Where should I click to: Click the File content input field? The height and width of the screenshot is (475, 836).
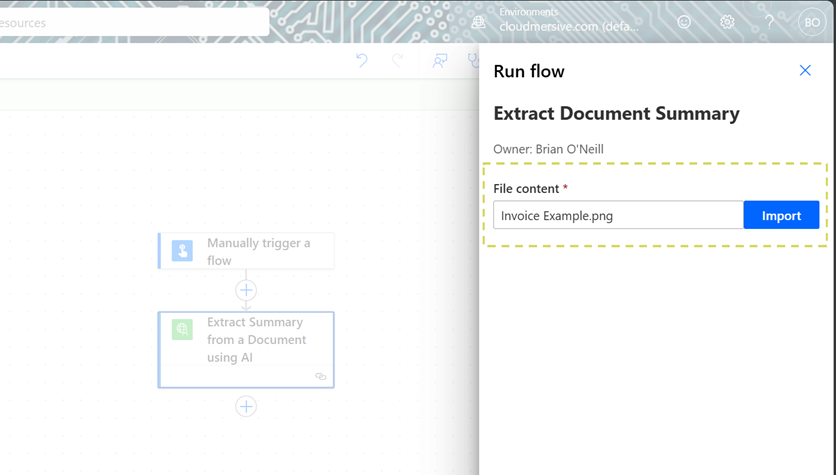[x=618, y=215]
